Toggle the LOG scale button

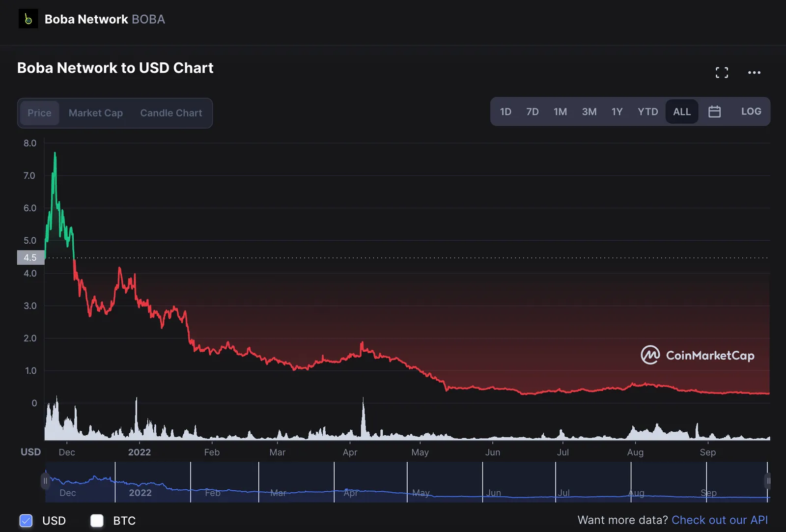point(751,112)
